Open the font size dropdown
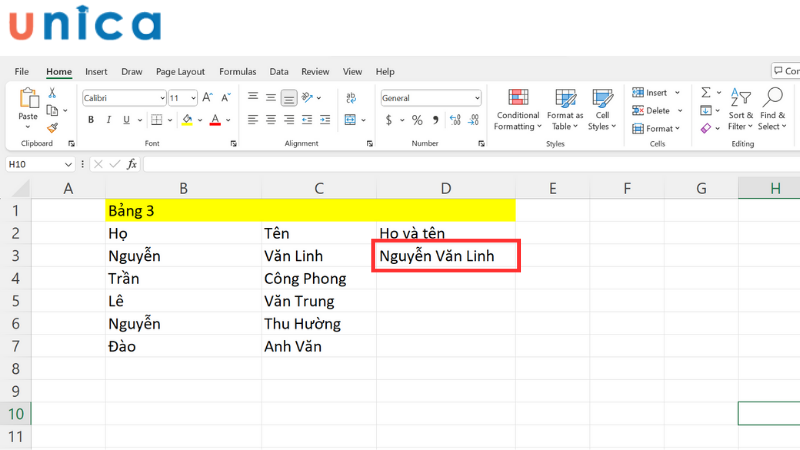Image resolution: width=800 pixels, height=450 pixels. point(193,98)
